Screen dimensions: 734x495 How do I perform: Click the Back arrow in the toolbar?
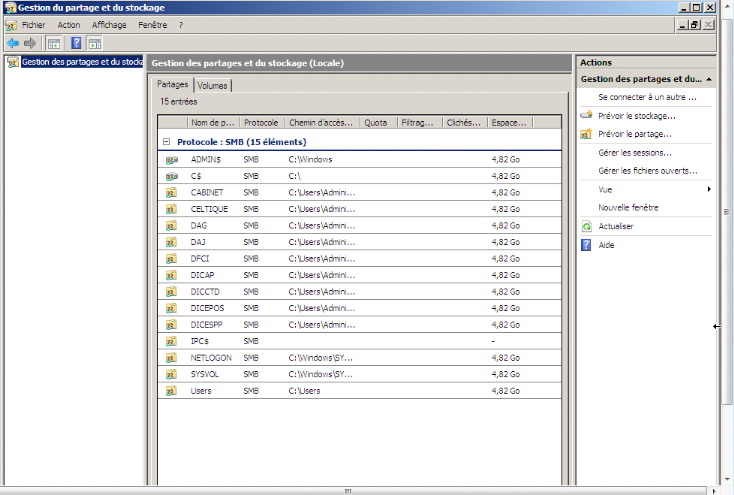point(13,43)
